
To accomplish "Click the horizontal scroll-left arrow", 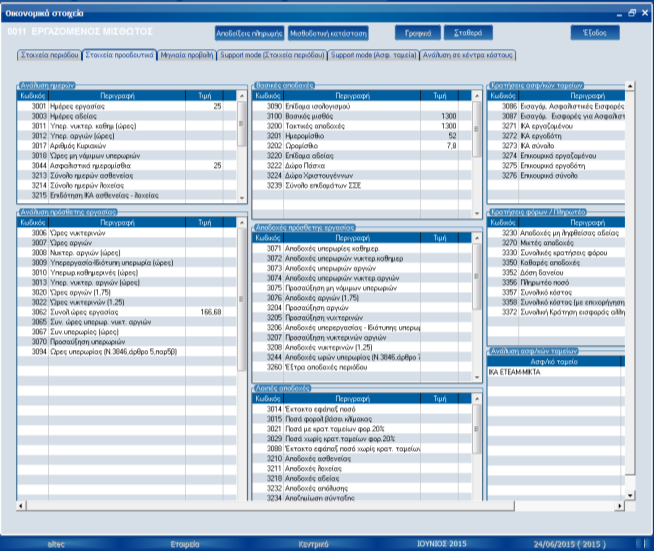I will (21, 506).
